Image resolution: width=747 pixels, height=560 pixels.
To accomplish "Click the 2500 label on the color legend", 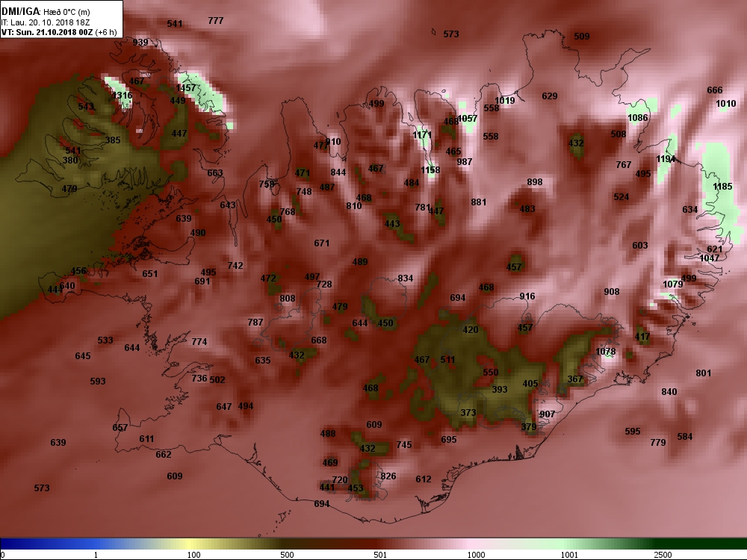I will point(663,555).
